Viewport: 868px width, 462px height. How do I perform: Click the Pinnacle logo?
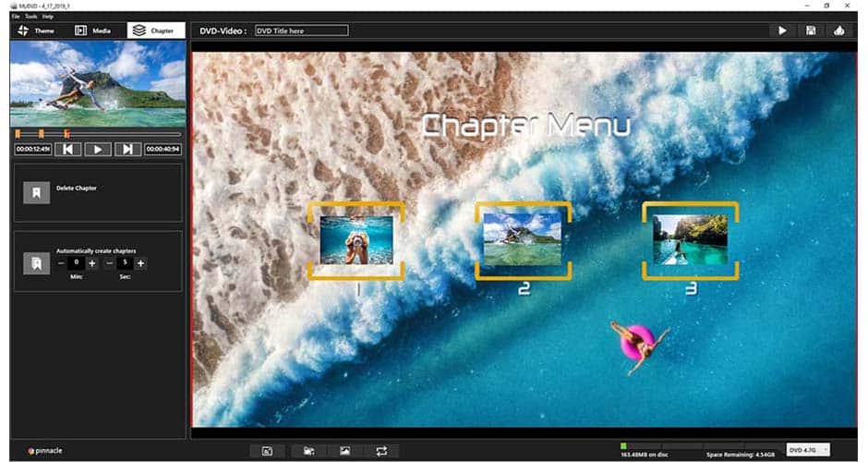click(x=45, y=451)
